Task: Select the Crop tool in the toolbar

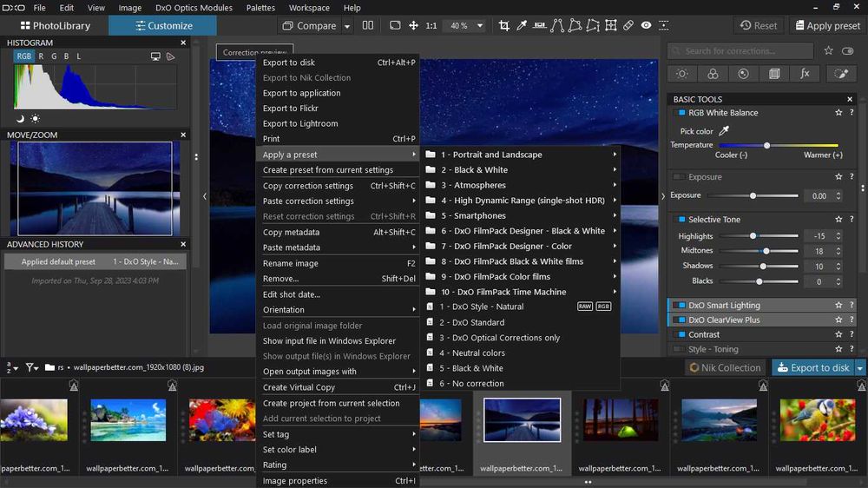Action: 504,26
